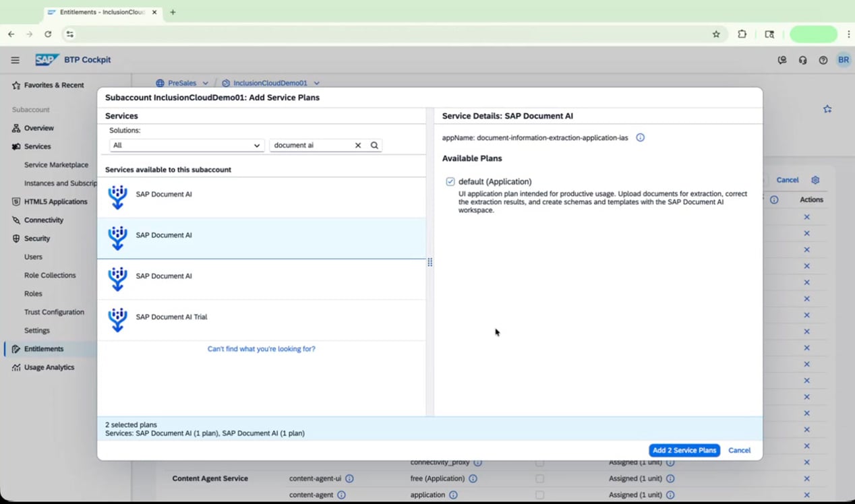Open Favorites & Recent in sidebar
The image size is (855, 504).
[x=54, y=86]
